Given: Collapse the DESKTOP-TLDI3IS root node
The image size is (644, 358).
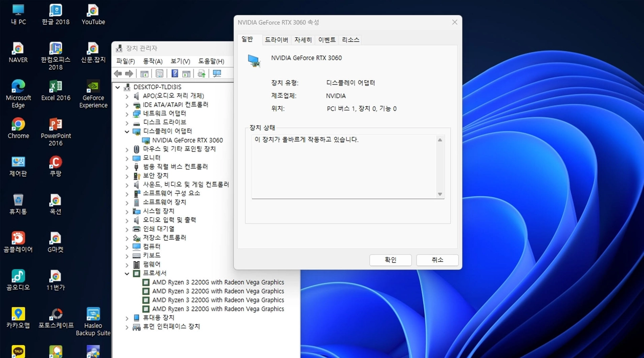Looking at the screenshot, I should click(x=118, y=87).
